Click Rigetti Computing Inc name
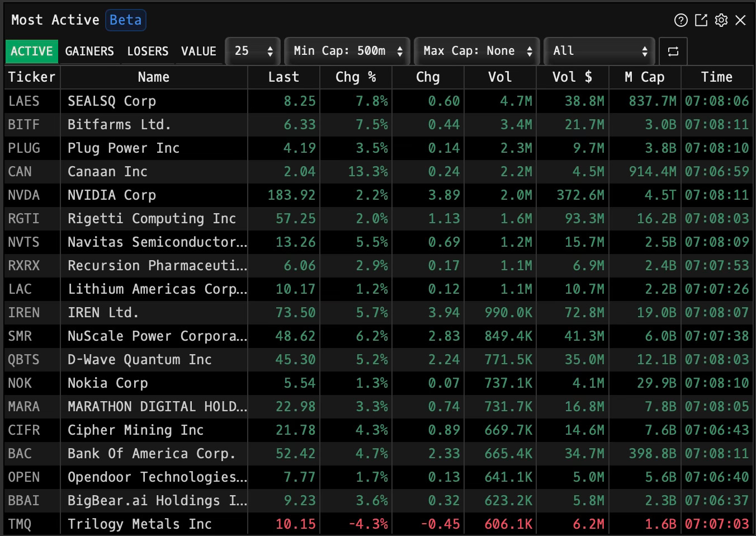 click(x=152, y=219)
